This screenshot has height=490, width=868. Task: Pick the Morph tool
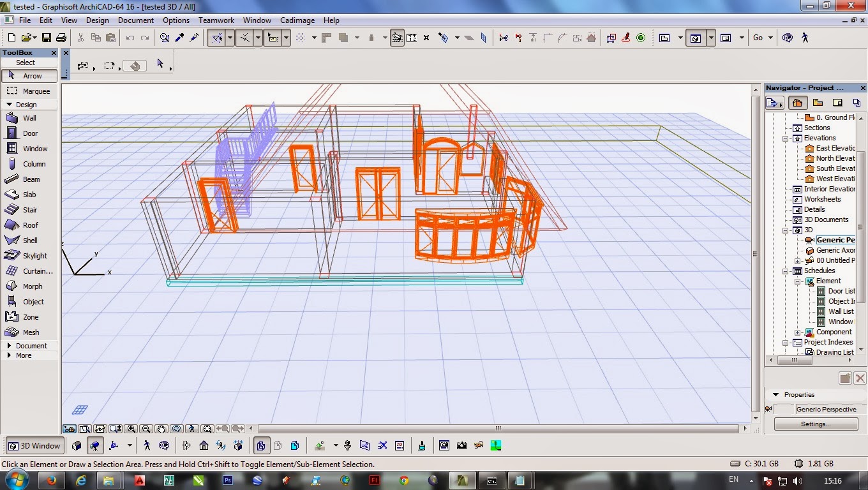click(29, 286)
